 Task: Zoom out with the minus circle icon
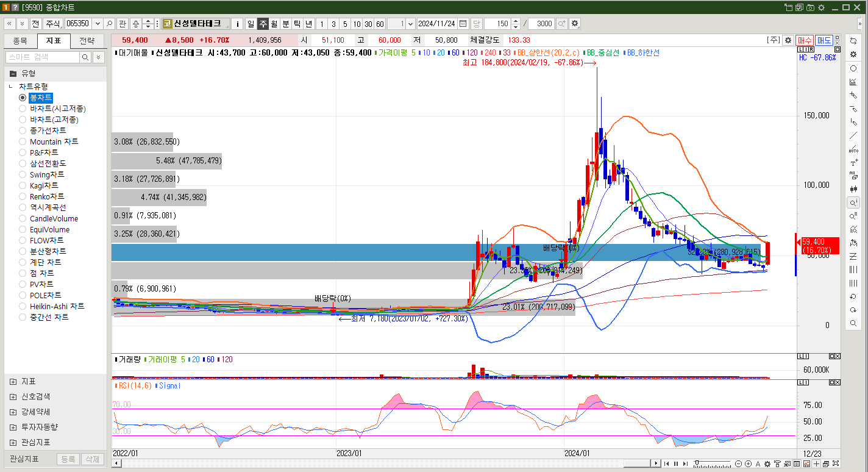[x=739, y=464]
